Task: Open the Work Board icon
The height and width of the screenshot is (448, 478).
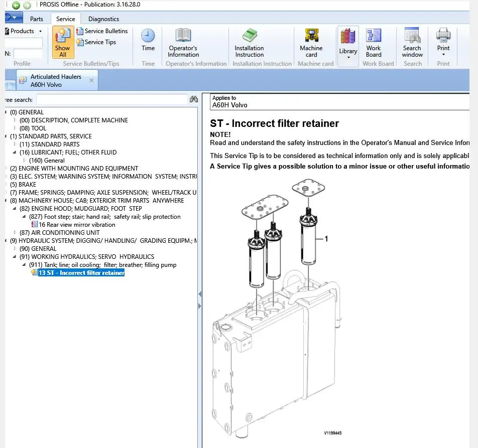Action: (374, 35)
